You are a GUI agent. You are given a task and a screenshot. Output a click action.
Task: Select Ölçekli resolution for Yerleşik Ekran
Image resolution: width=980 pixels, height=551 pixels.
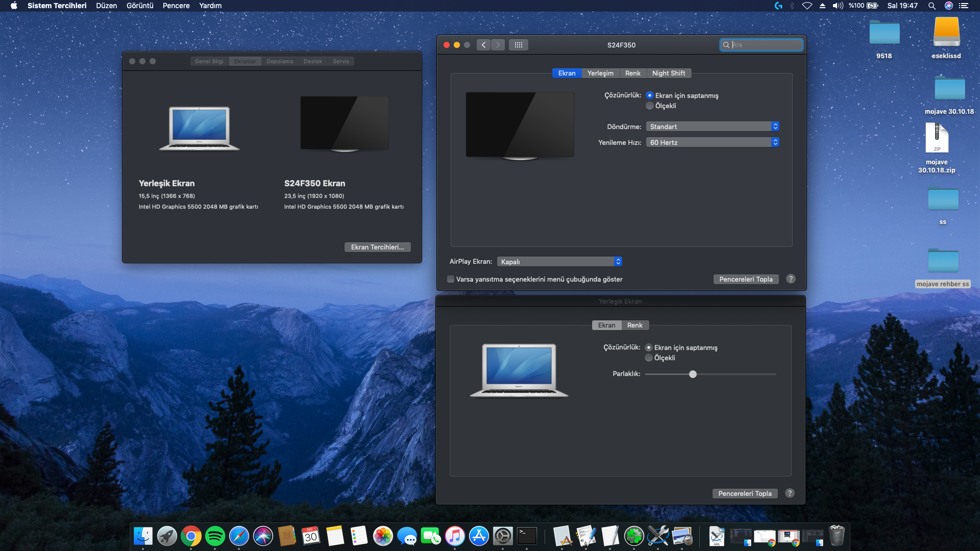coord(649,358)
